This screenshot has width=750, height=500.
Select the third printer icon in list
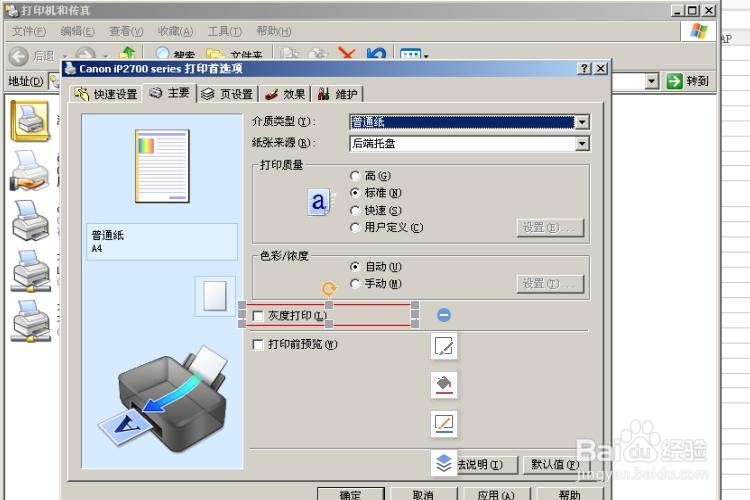click(30, 221)
